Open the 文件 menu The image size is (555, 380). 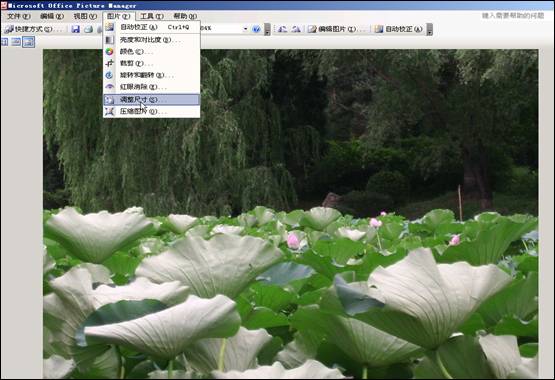(18, 16)
